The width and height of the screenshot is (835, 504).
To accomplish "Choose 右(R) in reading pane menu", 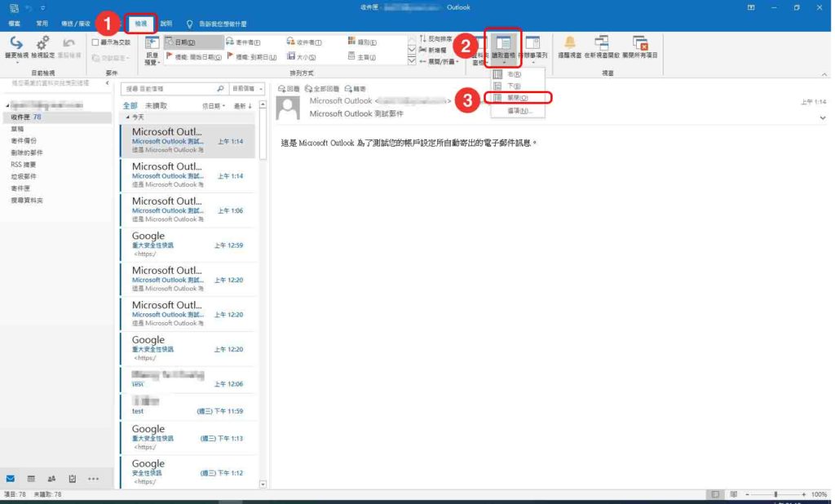I will pos(518,74).
